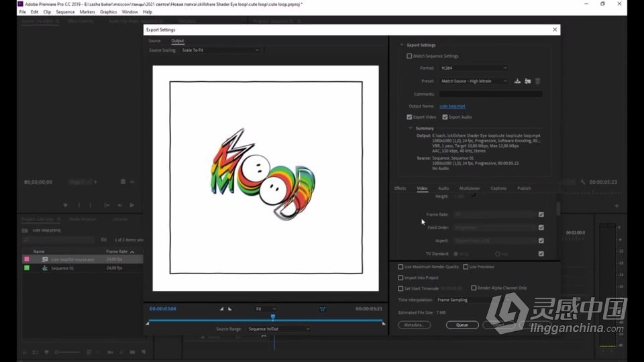Viewport: 644px width, 362px height.
Task: Sort by the Frame Rate column header
Action: tap(117, 251)
